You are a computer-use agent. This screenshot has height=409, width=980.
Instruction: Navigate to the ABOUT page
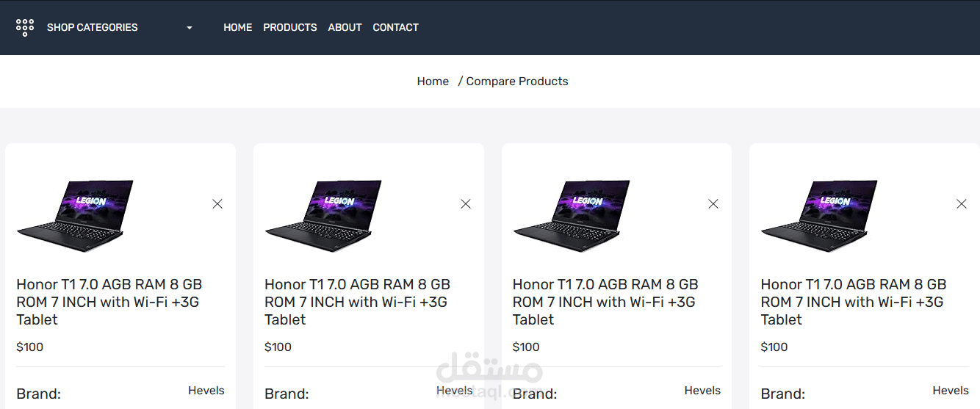pos(345,27)
